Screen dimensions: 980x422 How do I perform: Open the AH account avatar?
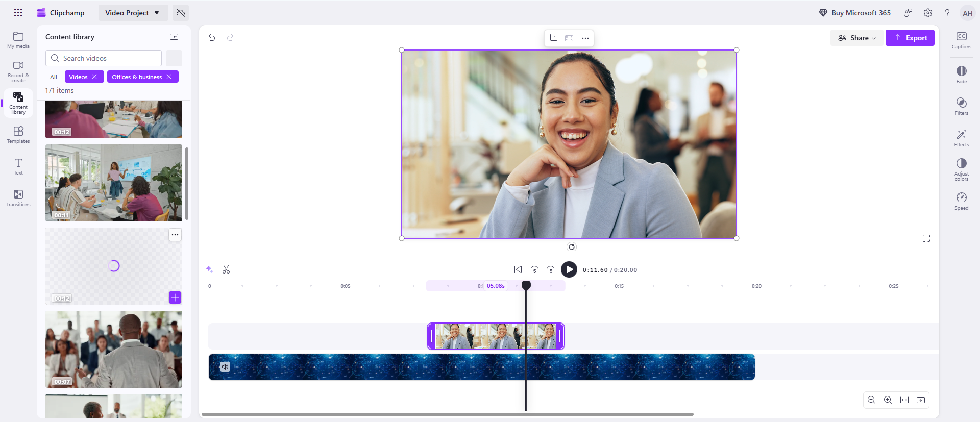[967, 13]
